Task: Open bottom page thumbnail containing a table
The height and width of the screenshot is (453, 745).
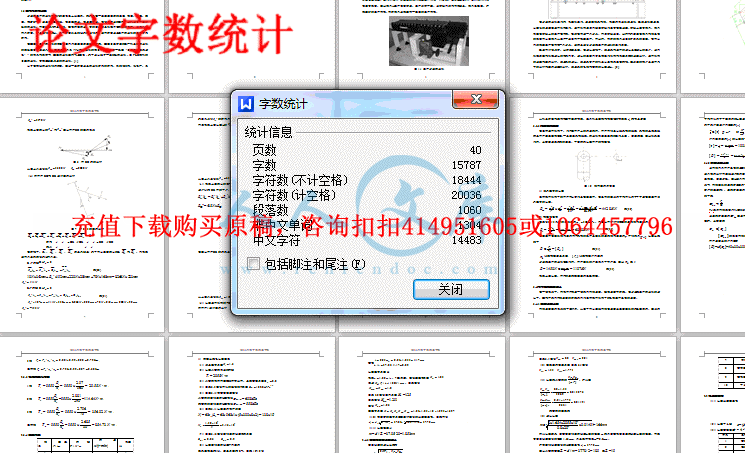Action: pyautogui.click(x=83, y=395)
